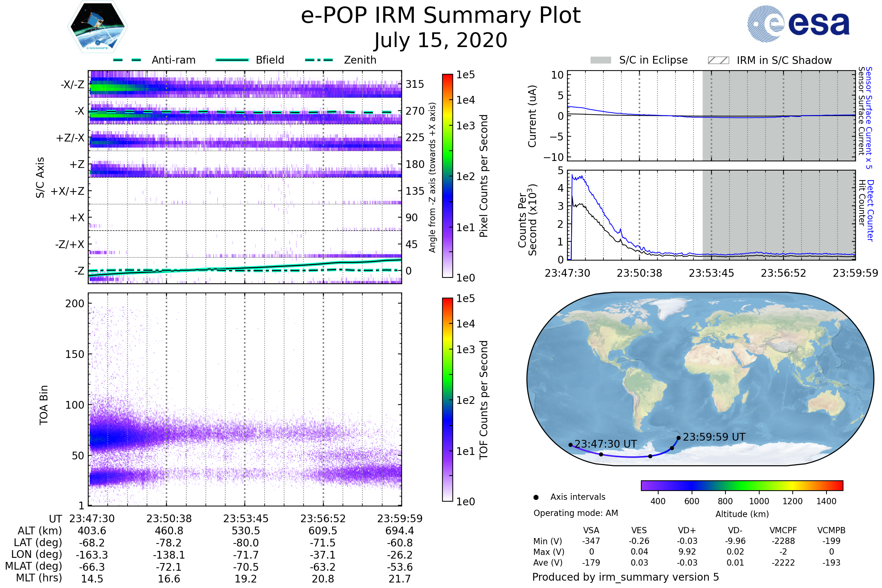
Task: Click the 23:47:30 UT orbit start point
Action: 570,445
